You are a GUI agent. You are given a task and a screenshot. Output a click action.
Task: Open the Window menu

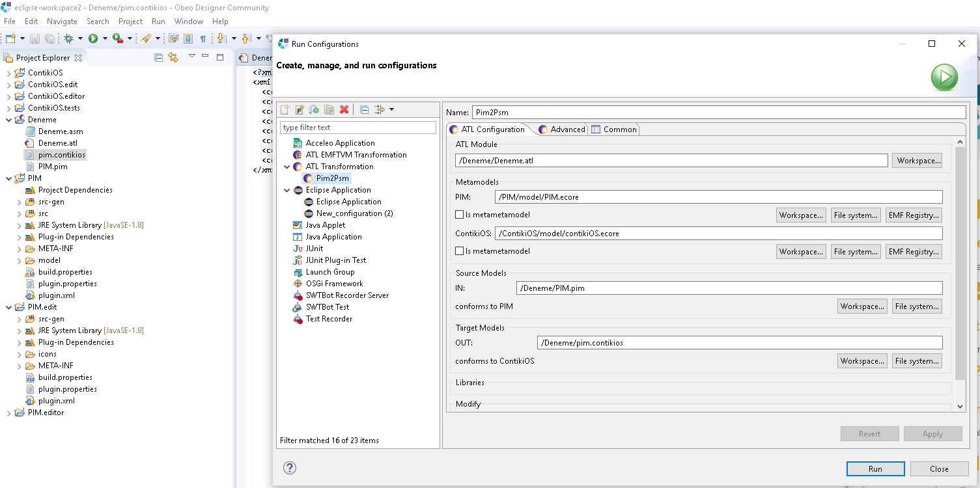coord(189,21)
